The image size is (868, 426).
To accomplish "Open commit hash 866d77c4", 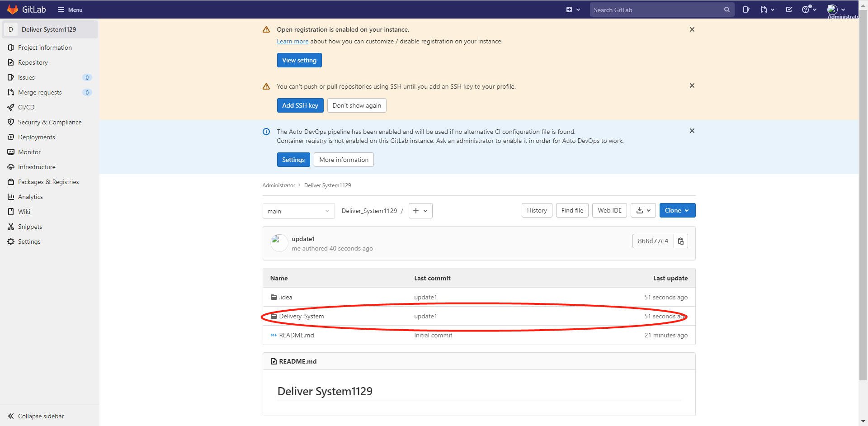I will click(x=653, y=241).
